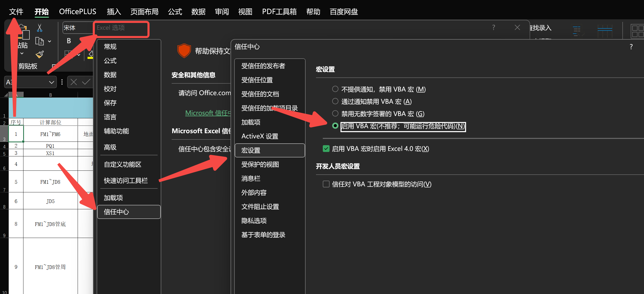Image resolution: width=644 pixels, height=294 pixels.
Task: Select 宏设置 in Trust Center list
Action: [270, 150]
